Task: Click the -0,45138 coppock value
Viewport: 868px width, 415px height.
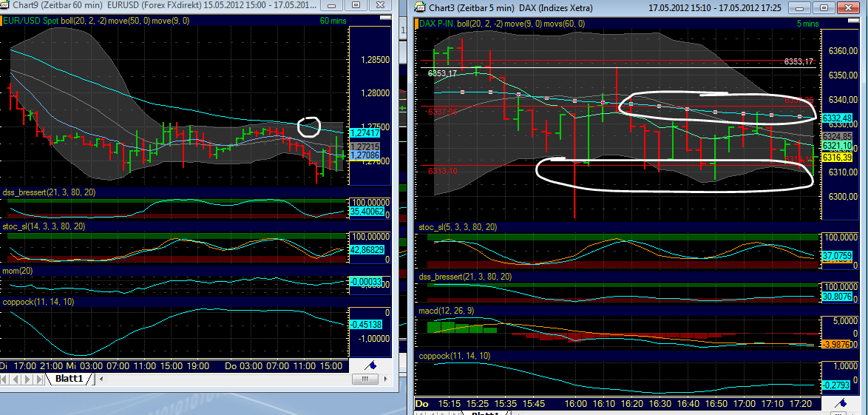Action: point(366,325)
